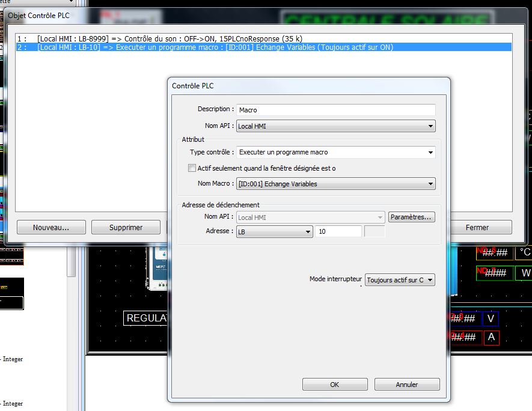This screenshot has height=411, width=532.
Task: Select list row 2 LB-10 Executer un programme macro
Action: [264, 47]
